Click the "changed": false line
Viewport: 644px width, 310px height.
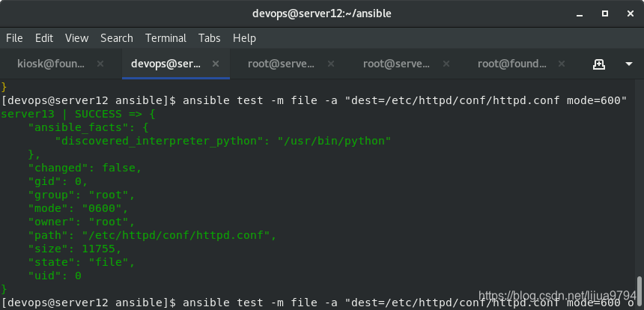click(85, 168)
